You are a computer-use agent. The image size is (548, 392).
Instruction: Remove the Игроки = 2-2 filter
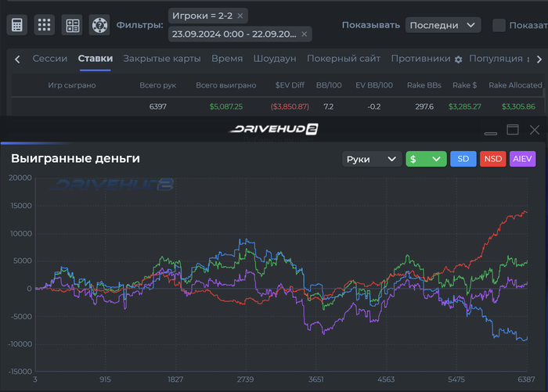(240, 16)
